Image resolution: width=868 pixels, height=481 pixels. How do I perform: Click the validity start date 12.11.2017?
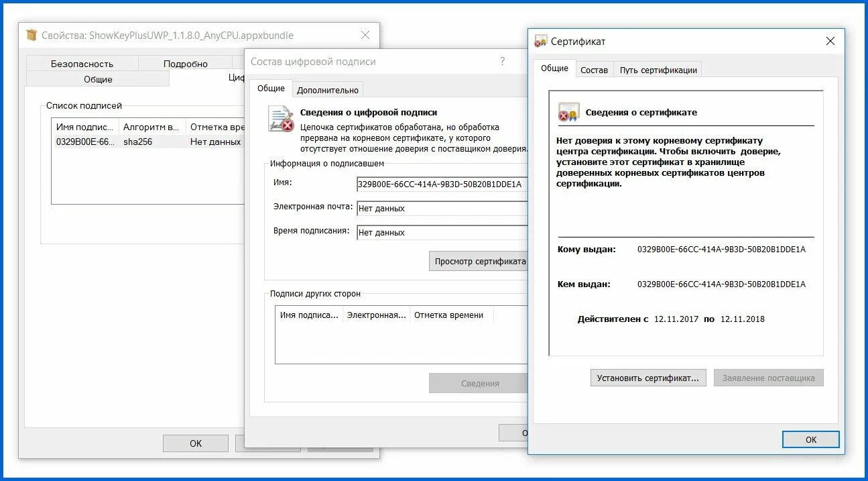coord(676,319)
